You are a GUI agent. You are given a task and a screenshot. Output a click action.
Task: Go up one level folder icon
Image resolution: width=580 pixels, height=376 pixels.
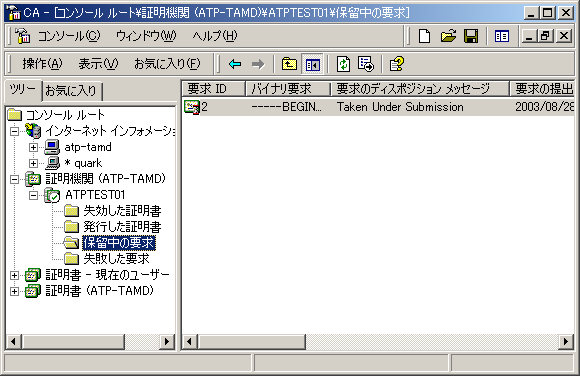289,64
